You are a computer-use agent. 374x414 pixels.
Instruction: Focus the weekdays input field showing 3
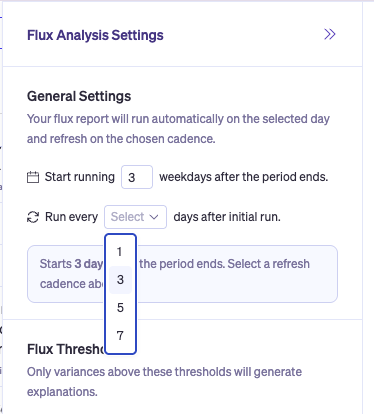click(137, 177)
